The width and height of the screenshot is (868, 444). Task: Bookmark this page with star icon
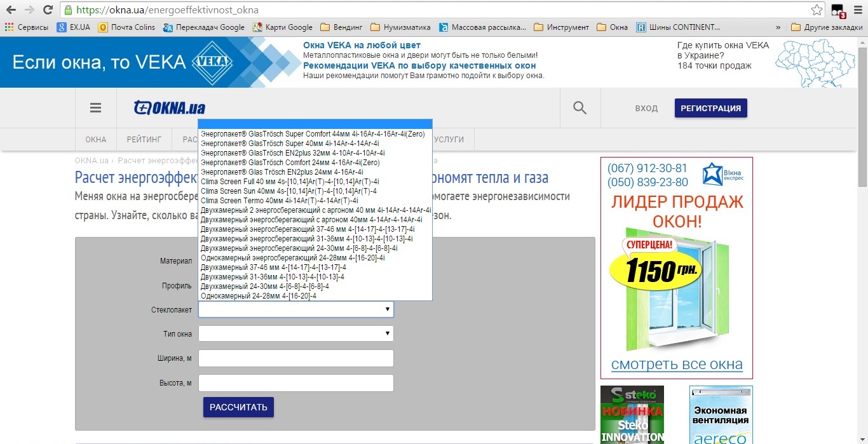coord(817,10)
